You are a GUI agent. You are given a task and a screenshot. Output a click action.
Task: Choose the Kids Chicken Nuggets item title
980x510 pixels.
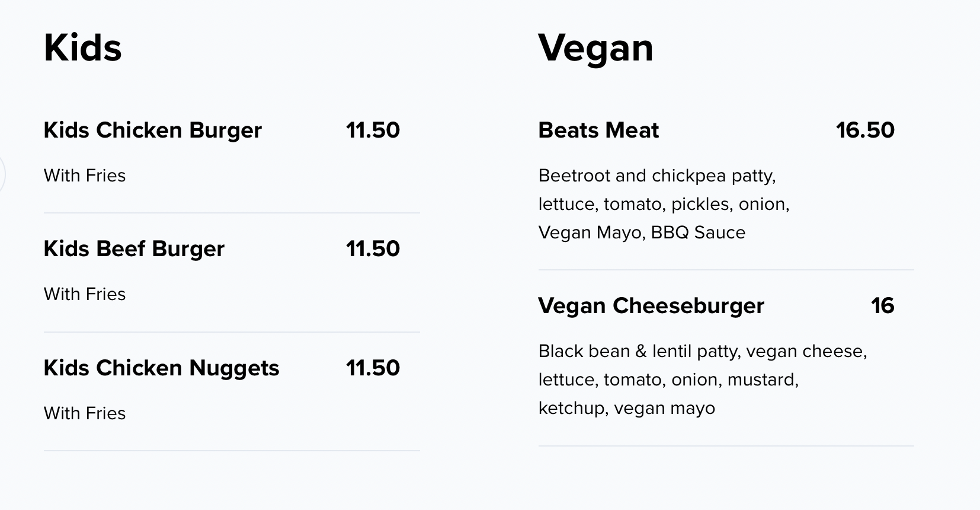pos(161,368)
